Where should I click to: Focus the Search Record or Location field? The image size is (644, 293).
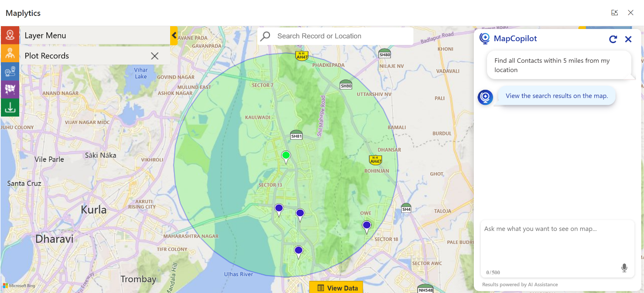pyautogui.click(x=342, y=36)
